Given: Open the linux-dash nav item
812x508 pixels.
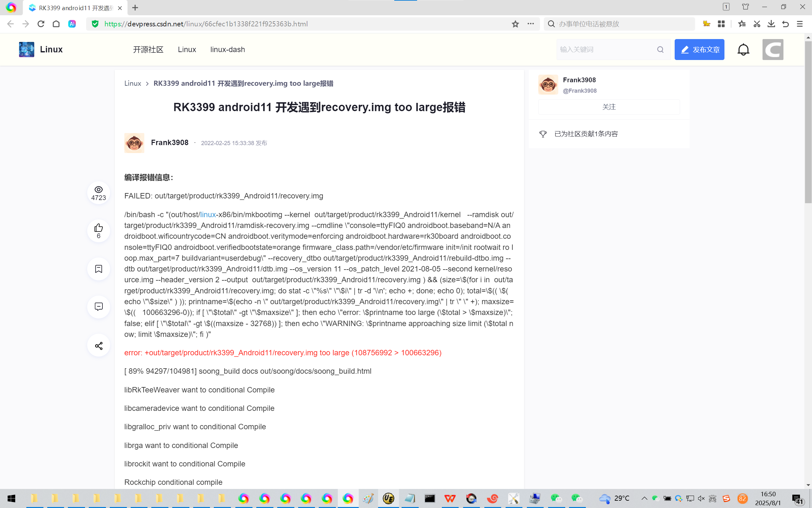Looking at the screenshot, I should (227, 50).
